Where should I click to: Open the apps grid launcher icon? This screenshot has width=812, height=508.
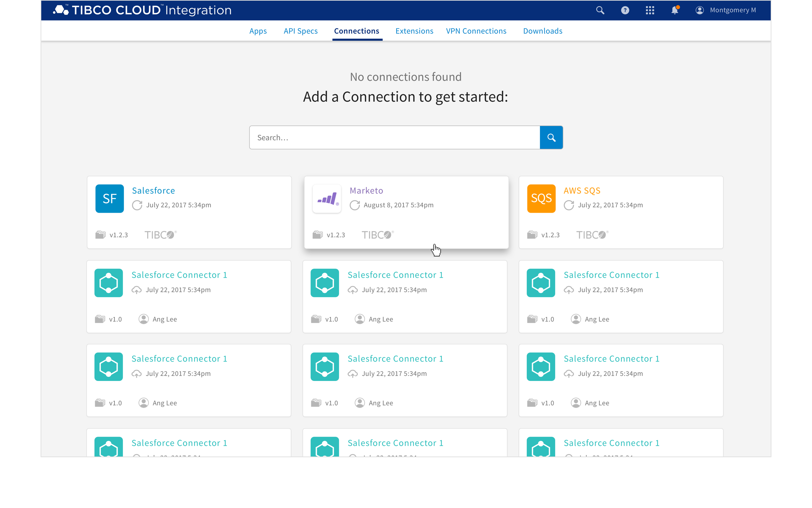650,10
